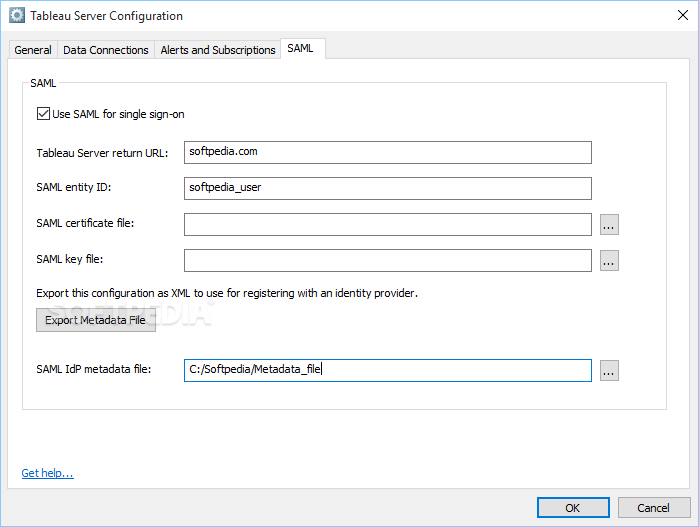Cancel the configuration dialog
The height and width of the screenshot is (527, 699).
[x=654, y=508]
